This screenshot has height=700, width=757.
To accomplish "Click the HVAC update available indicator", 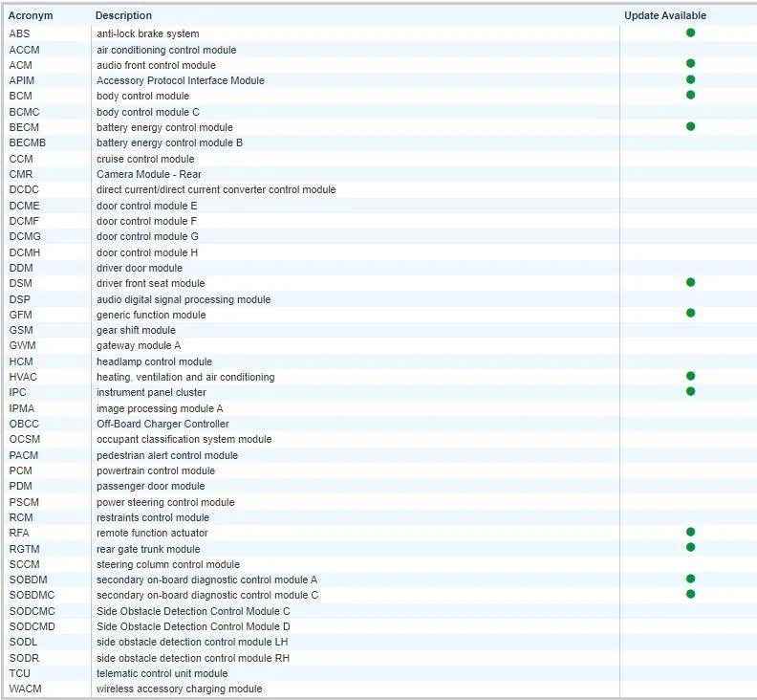I will tap(690, 376).
